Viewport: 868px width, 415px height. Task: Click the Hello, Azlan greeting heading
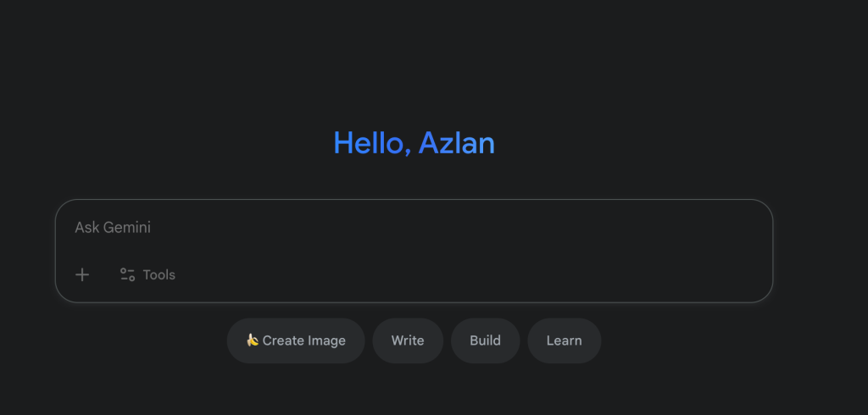point(414,143)
